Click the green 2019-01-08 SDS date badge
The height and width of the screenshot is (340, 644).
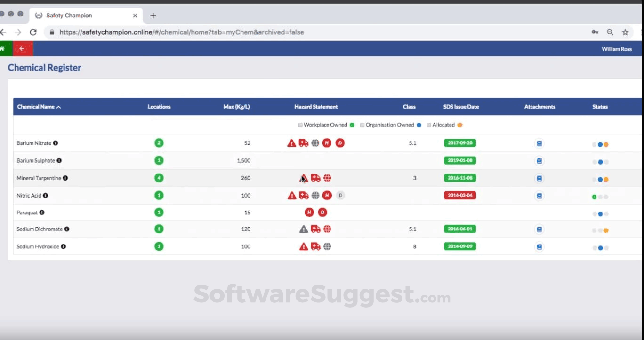460,160
